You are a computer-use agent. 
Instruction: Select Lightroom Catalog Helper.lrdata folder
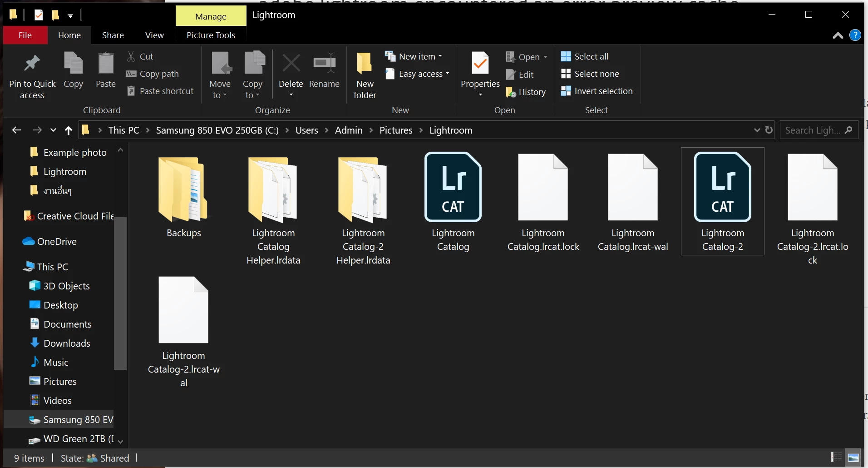273,210
